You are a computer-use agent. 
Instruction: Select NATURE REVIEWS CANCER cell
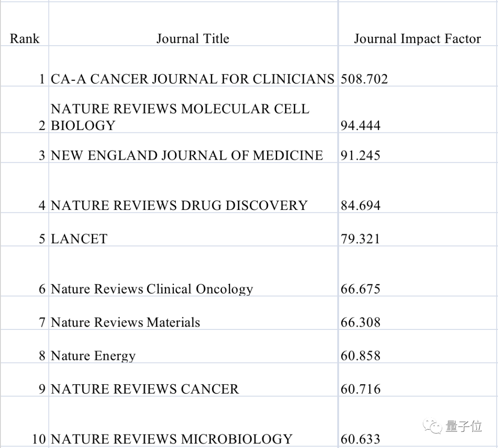[193, 380]
